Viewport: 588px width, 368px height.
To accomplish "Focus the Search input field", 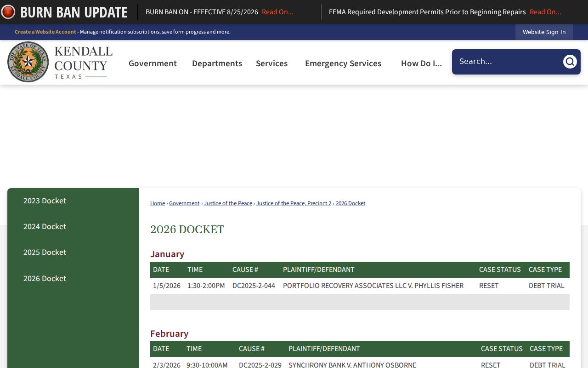I will [508, 62].
